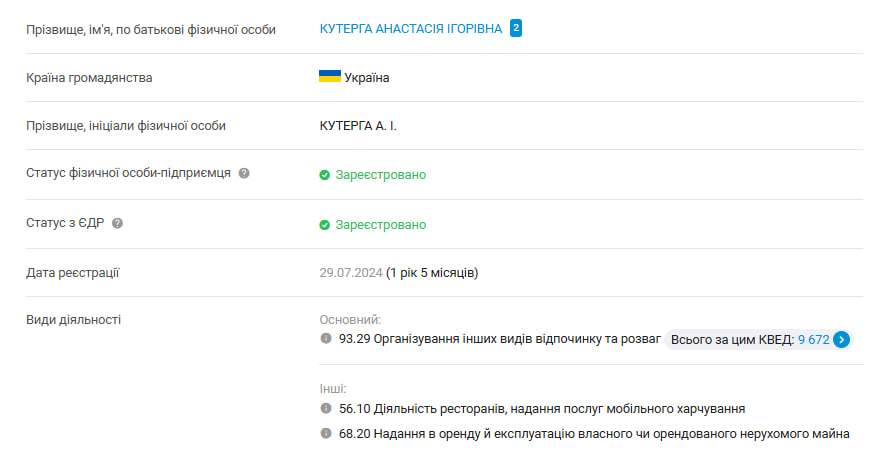Click the Україна country name
Screen dimensions: 882x467
[x=367, y=78]
